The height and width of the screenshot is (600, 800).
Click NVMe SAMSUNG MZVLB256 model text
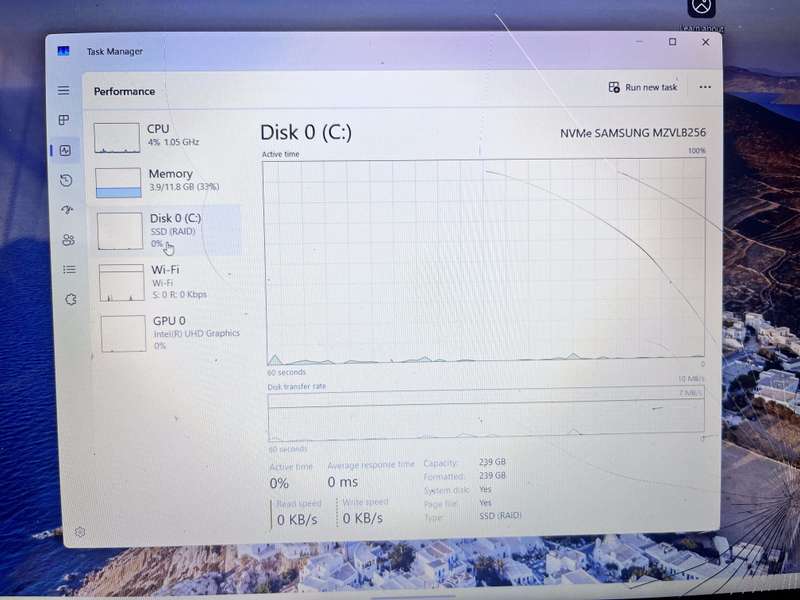coord(633,133)
